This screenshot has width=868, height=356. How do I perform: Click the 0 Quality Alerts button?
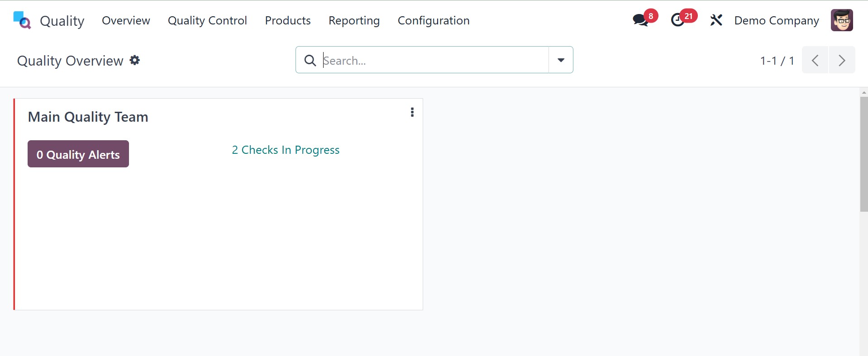click(78, 154)
